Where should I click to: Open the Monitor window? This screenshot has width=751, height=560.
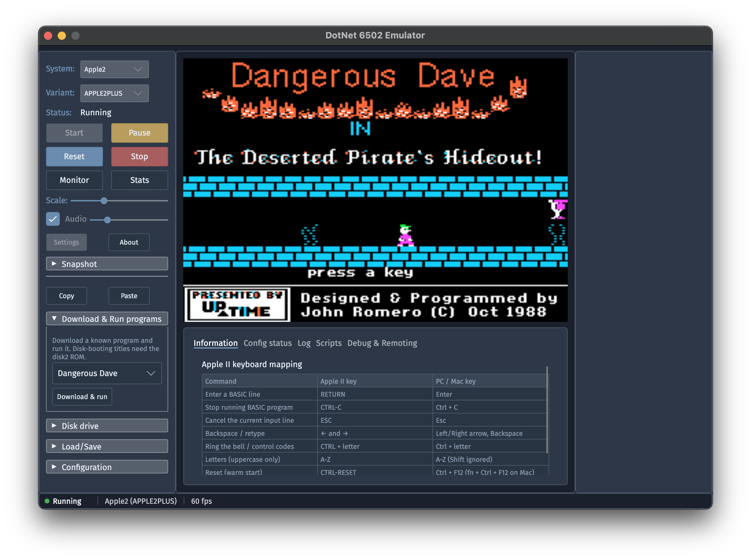tap(74, 180)
